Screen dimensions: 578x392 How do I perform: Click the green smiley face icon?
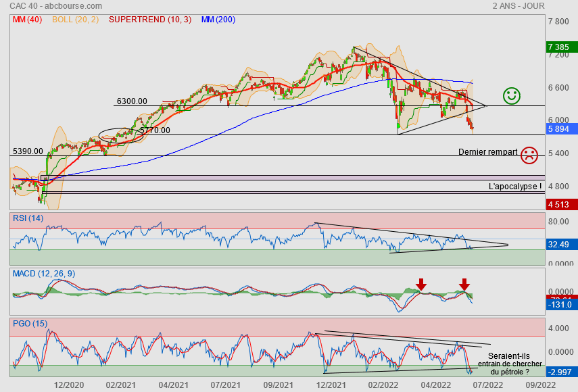point(512,96)
